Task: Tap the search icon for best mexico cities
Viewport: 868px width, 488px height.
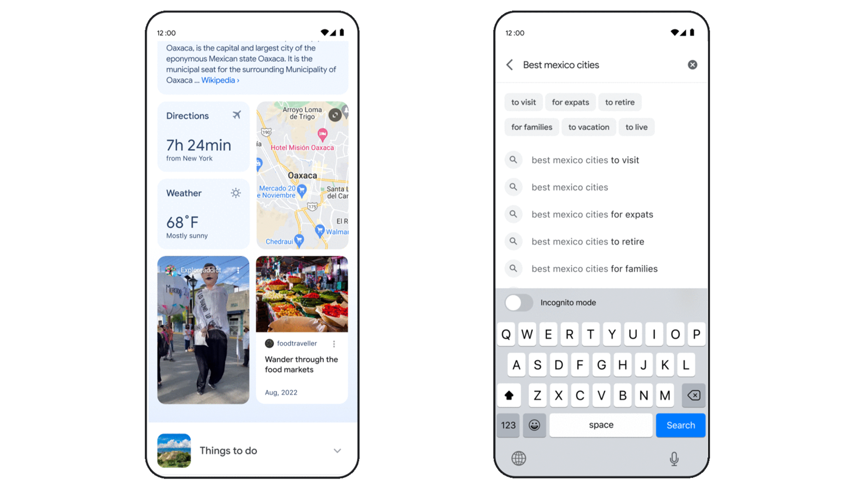Action: click(514, 187)
